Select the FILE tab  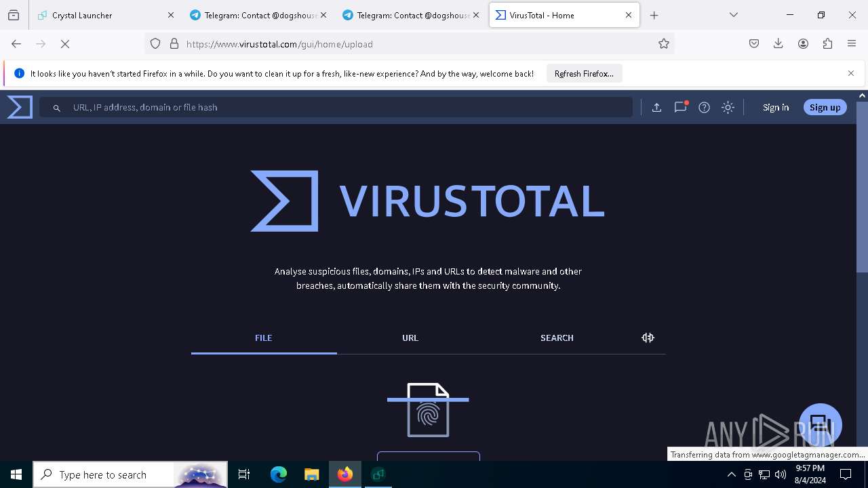pyautogui.click(x=263, y=338)
